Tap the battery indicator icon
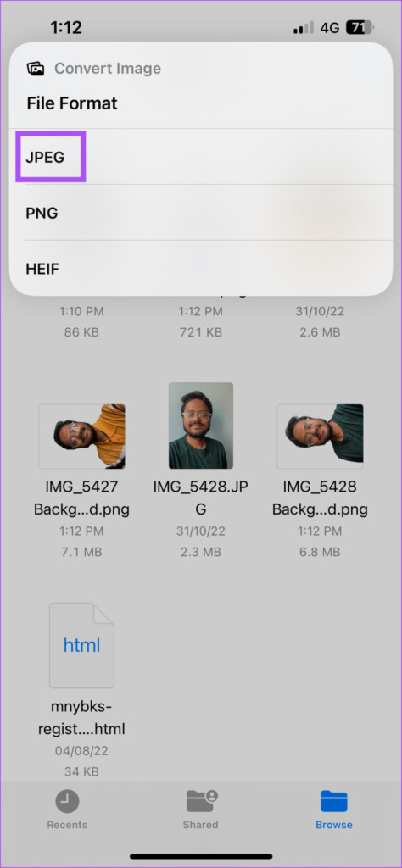 point(360,27)
